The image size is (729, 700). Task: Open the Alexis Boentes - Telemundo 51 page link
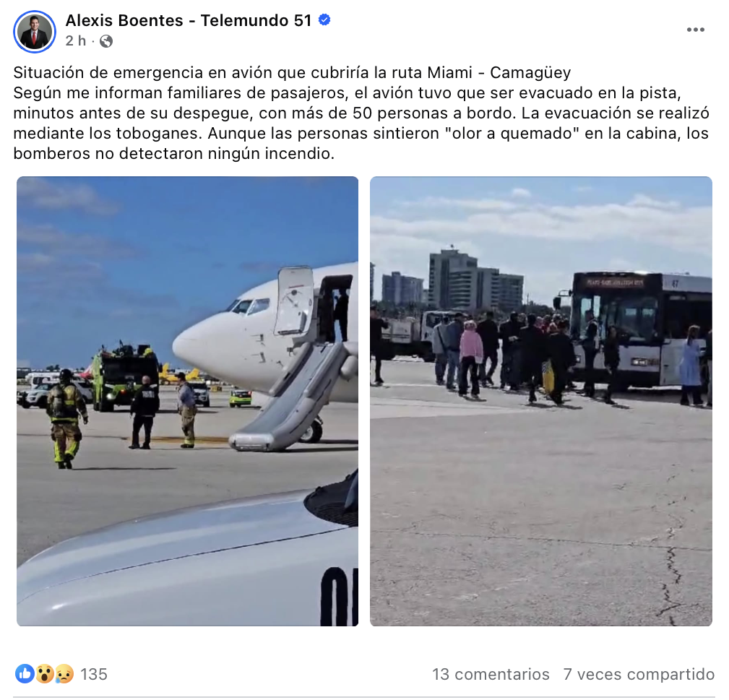(189, 20)
